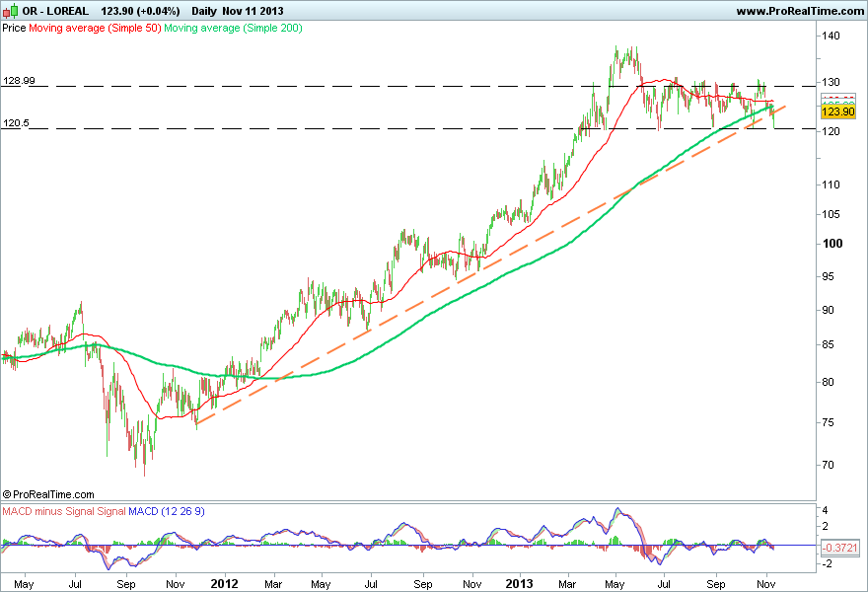Click the 120 price axis value

[x=831, y=132]
